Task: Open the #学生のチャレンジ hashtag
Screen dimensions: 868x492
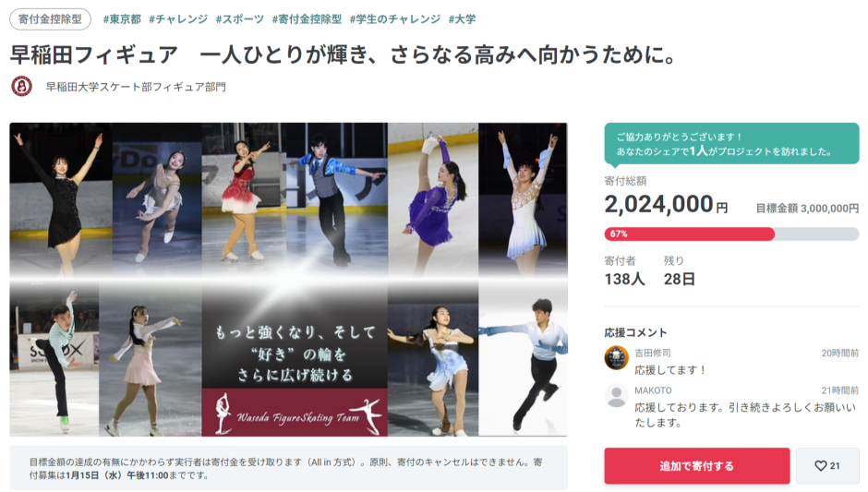Action: tap(394, 18)
